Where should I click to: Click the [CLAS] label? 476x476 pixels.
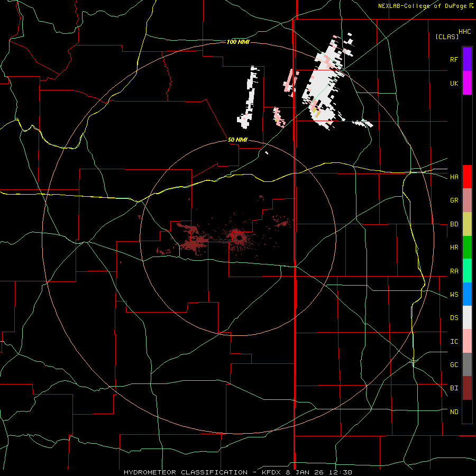point(447,36)
